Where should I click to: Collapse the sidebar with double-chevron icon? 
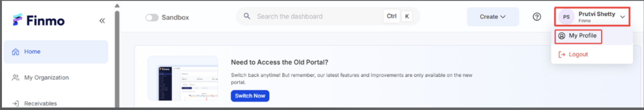coord(102,21)
